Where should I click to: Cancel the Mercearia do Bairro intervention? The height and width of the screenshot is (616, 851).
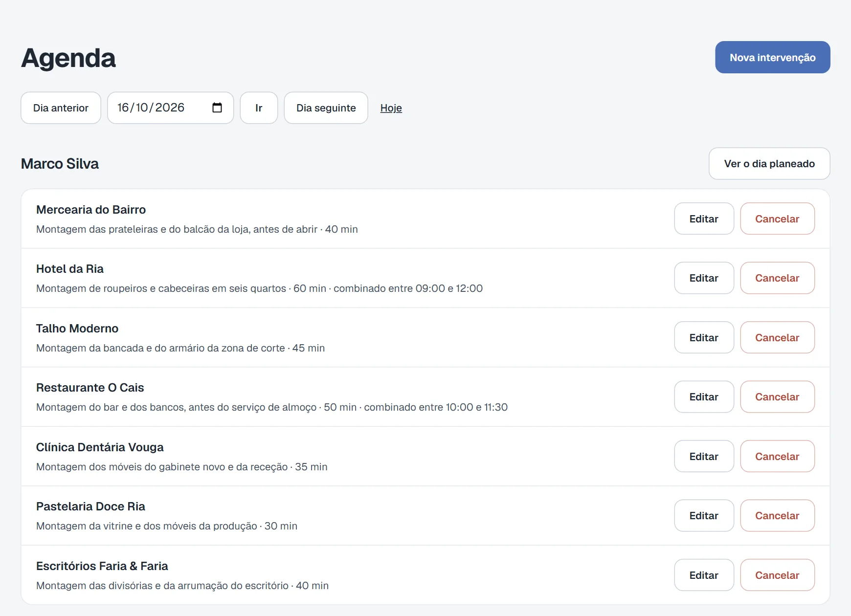(x=777, y=219)
